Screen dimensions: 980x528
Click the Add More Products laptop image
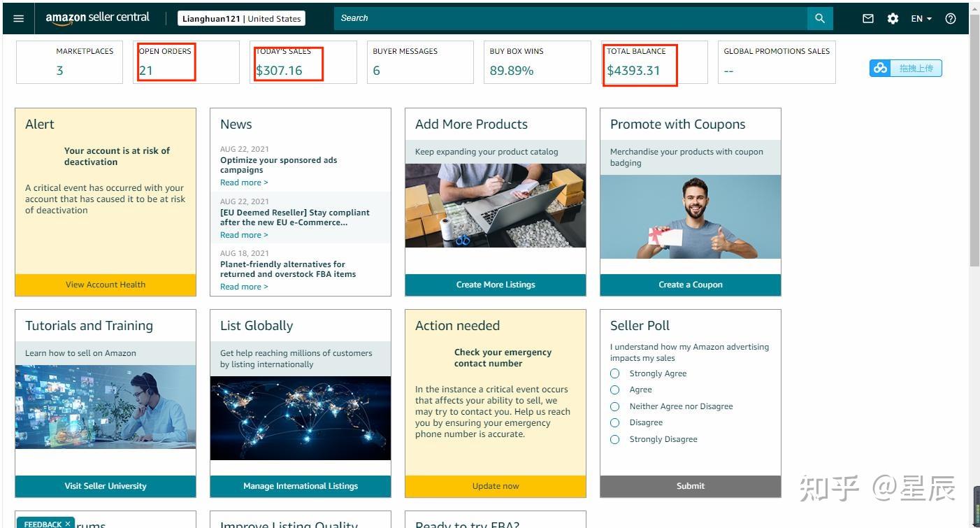pyautogui.click(x=496, y=206)
